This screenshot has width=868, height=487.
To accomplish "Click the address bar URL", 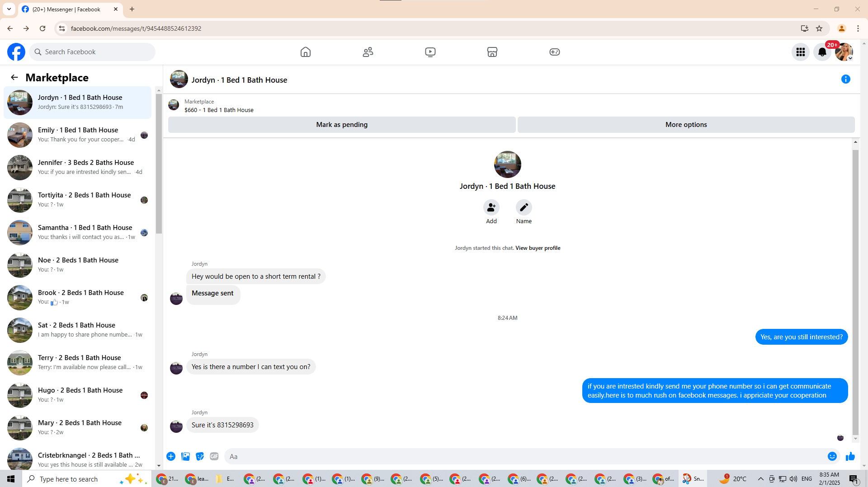I will click(136, 28).
